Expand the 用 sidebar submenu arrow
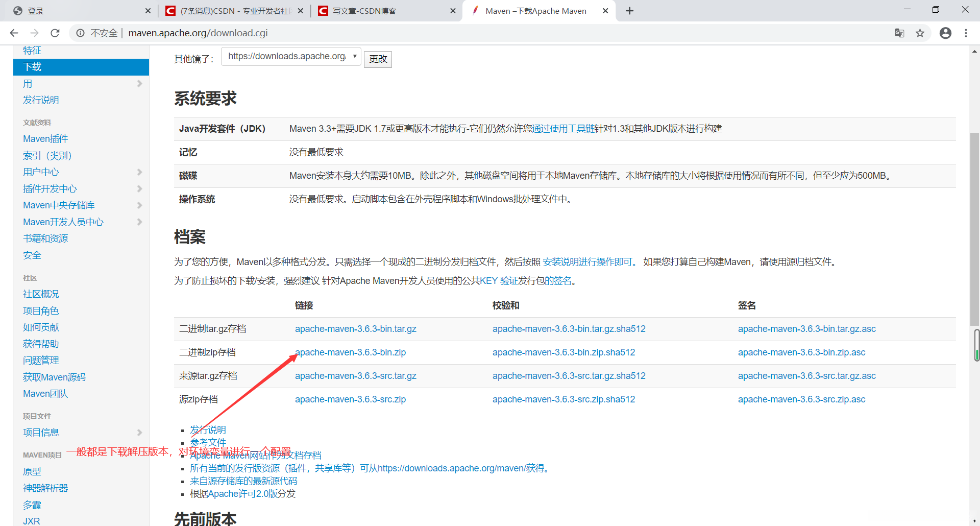Viewport: 980px width, 526px height. [x=139, y=84]
